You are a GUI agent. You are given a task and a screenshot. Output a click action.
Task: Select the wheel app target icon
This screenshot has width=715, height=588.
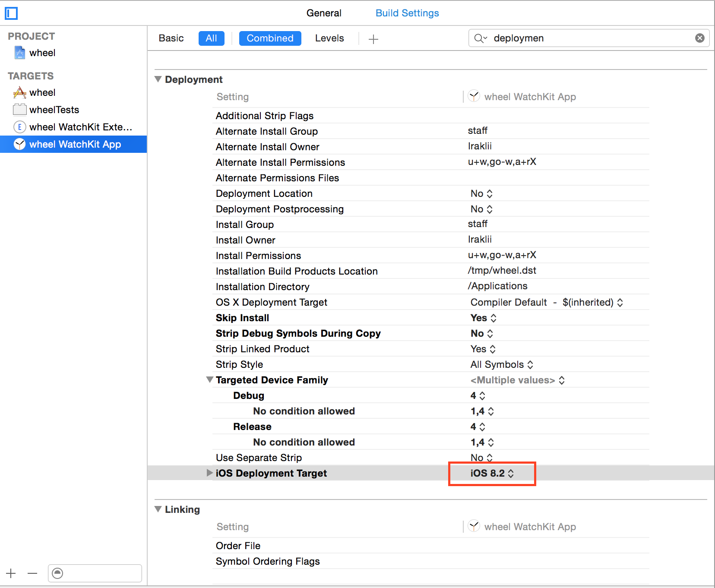click(x=20, y=92)
